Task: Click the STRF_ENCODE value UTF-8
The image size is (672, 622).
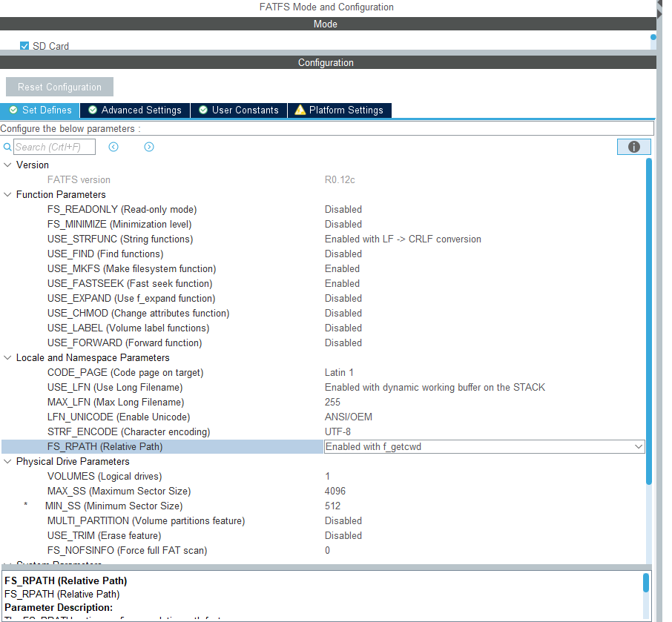Action: click(x=337, y=431)
